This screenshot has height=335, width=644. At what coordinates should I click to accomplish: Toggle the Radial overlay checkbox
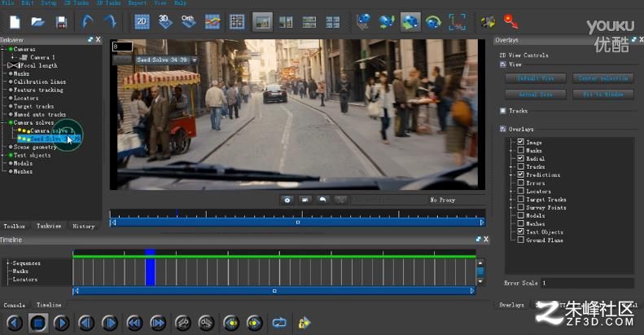(521, 159)
